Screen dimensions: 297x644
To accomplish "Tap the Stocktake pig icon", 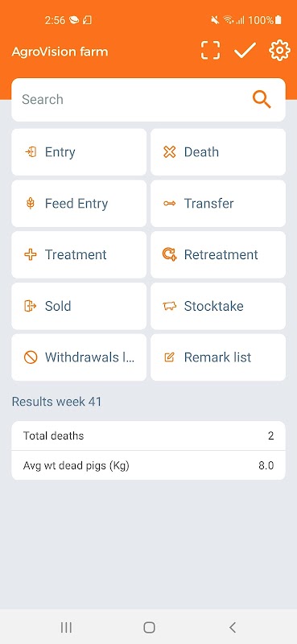I will coord(169,306).
